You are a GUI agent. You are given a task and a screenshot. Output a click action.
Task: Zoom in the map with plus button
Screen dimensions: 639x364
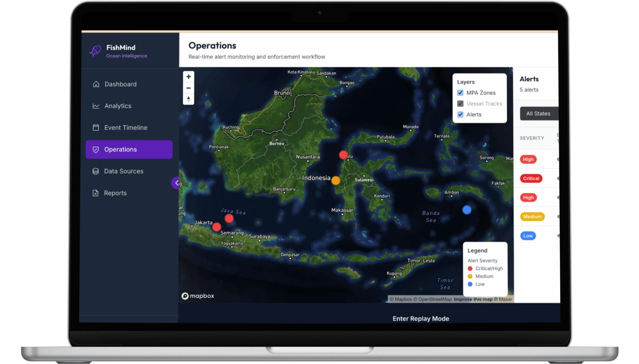(188, 77)
